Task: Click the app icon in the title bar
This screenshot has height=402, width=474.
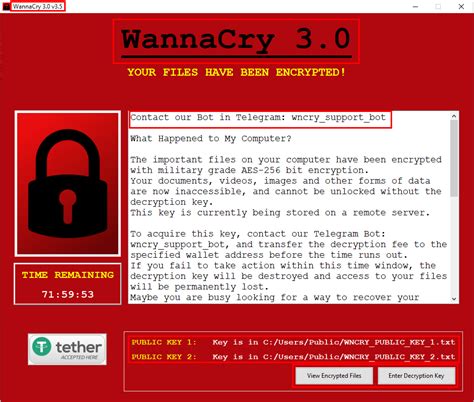Action: [x=6, y=6]
